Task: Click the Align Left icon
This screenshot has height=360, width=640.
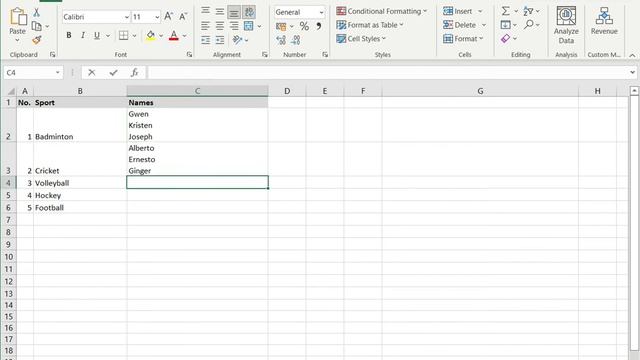Action: point(206,26)
